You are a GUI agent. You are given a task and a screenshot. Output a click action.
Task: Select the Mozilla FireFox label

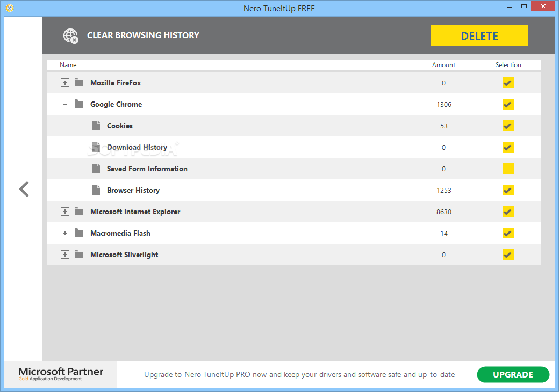click(x=116, y=83)
